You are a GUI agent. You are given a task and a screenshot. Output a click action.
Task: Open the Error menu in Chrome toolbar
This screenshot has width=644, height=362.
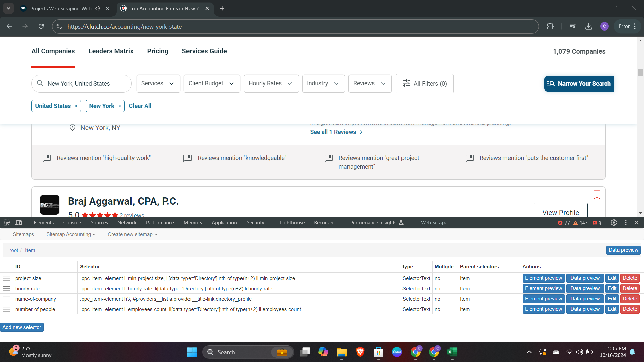(628, 26)
